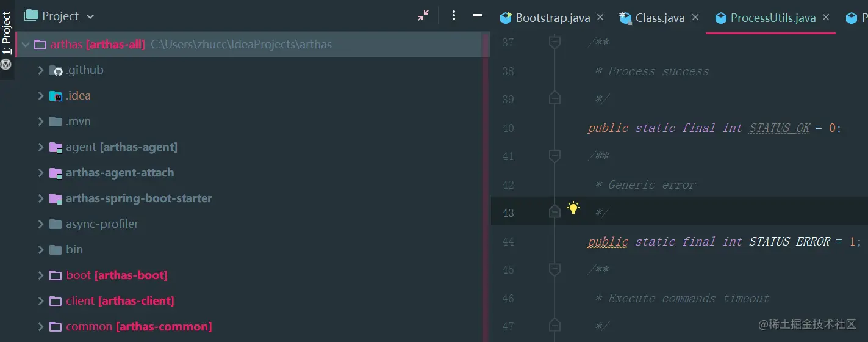This screenshot has height=342, width=868.
Task: Collapse the arthas root project node
Action: coord(26,45)
